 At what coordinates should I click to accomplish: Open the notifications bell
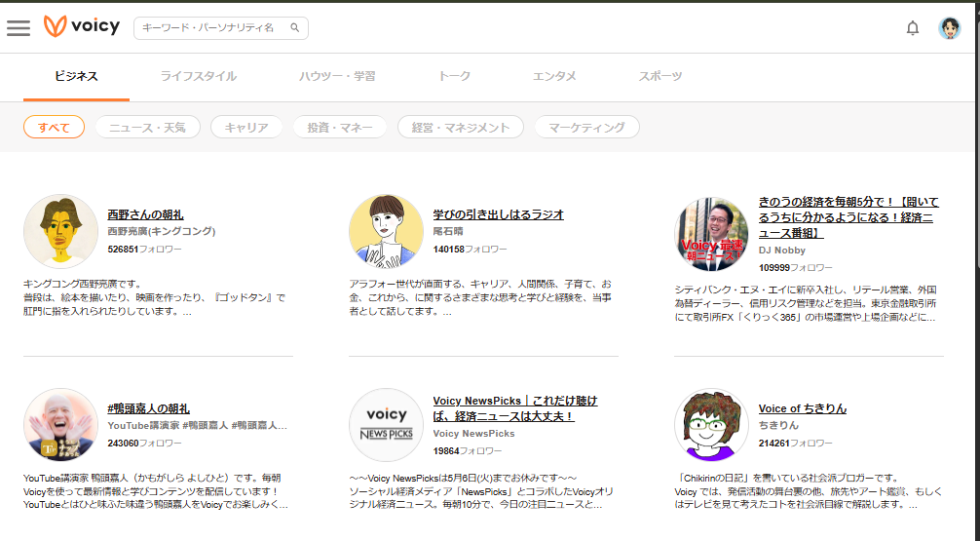[913, 28]
